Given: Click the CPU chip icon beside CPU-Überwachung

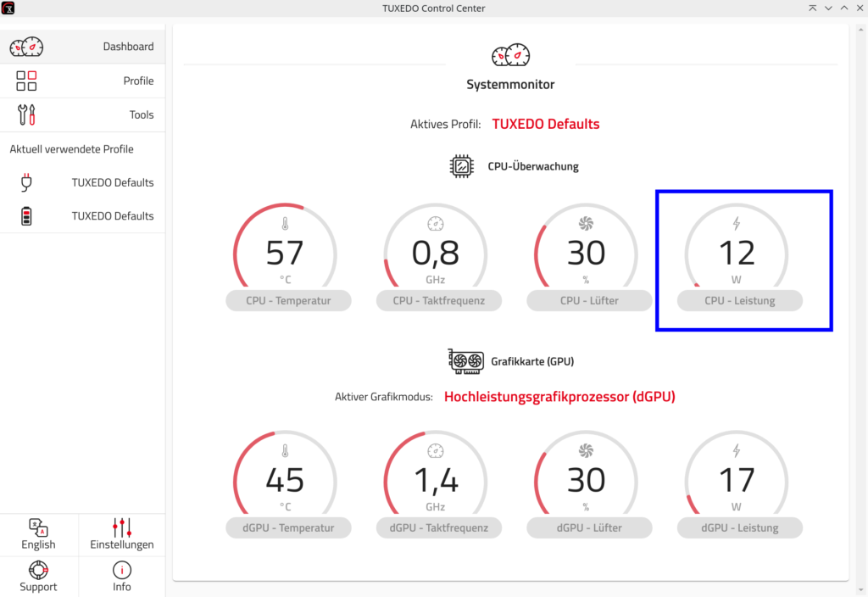Looking at the screenshot, I should point(461,166).
